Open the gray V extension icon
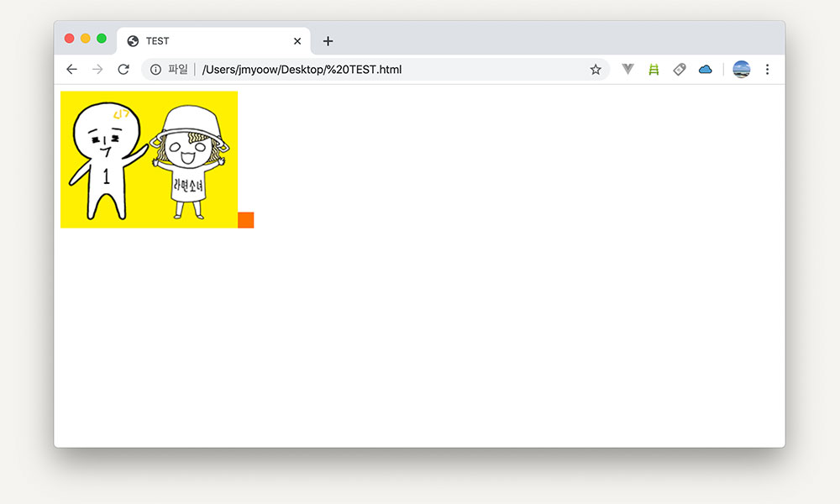Screen dimensions: 840x504 click(x=627, y=69)
